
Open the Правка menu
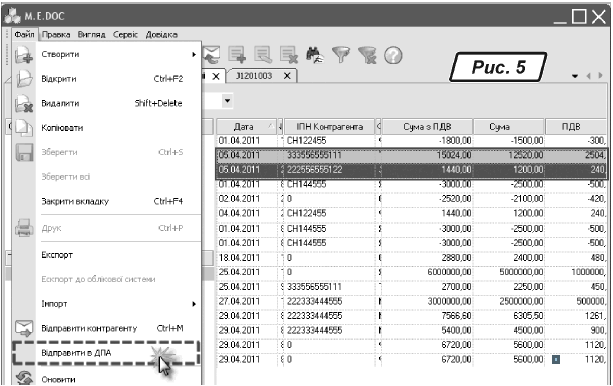(x=56, y=34)
